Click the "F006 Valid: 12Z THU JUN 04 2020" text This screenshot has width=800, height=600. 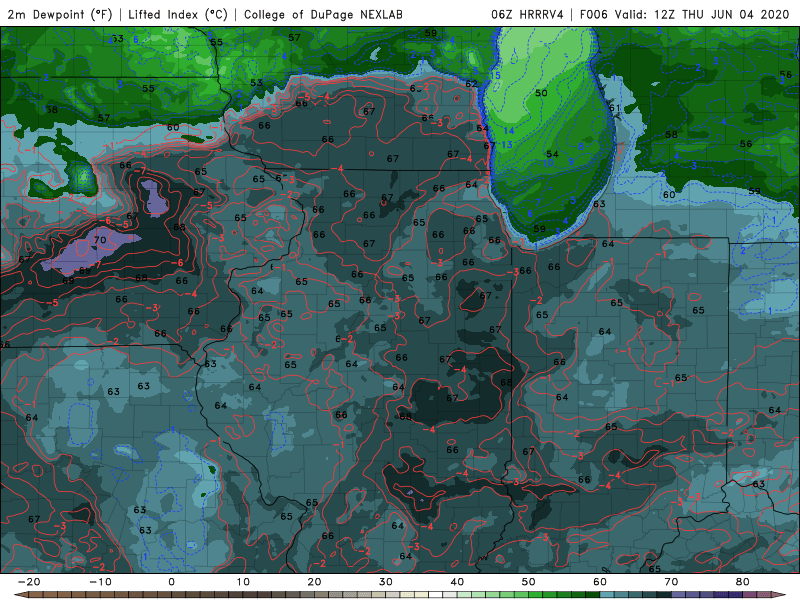[685, 14]
